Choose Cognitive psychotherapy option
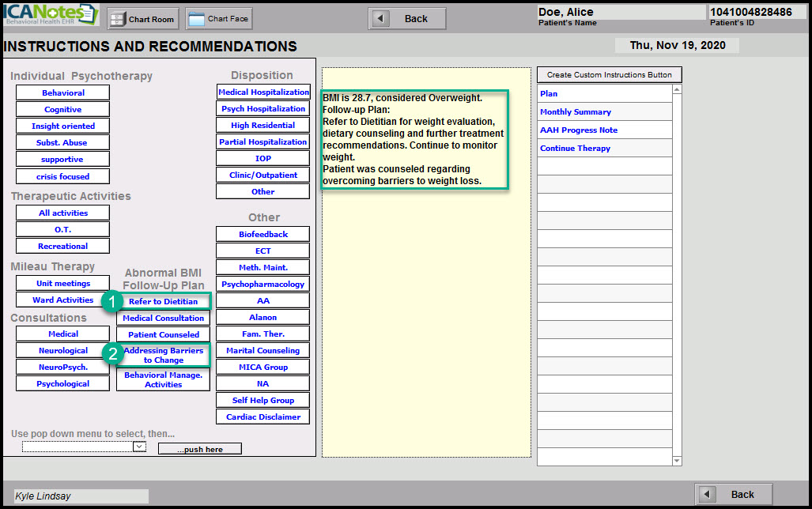 (x=62, y=110)
